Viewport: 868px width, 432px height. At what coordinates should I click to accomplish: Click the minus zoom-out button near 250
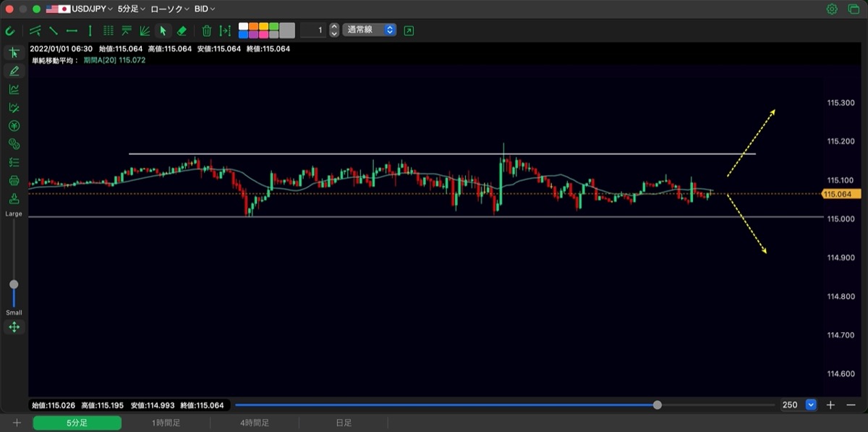[851, 405]
